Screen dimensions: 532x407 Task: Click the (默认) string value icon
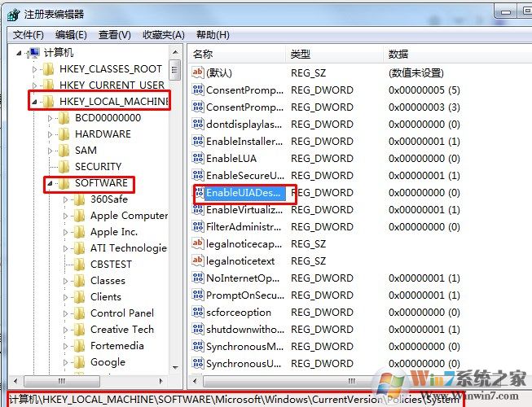click(198, 72)
